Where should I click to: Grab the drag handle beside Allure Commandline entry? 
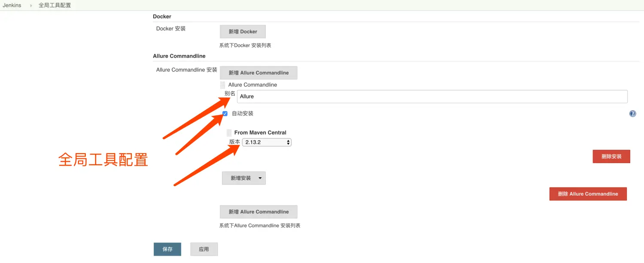coord(223,85)
